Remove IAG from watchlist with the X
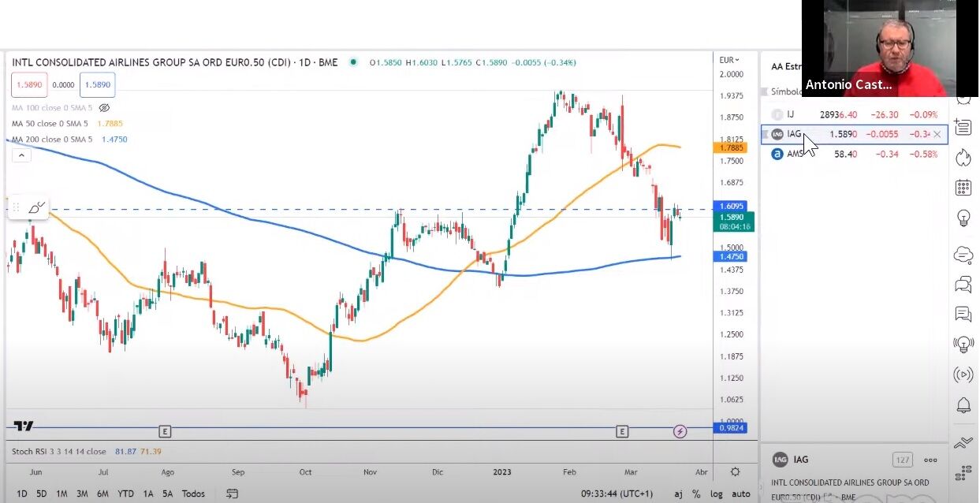980x503 pixels. [937, 134]
